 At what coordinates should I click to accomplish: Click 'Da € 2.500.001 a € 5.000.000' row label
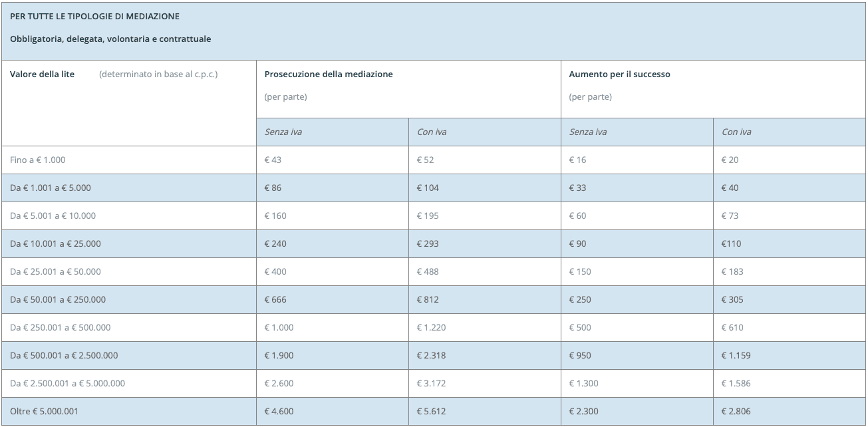(x=67, y=384)
